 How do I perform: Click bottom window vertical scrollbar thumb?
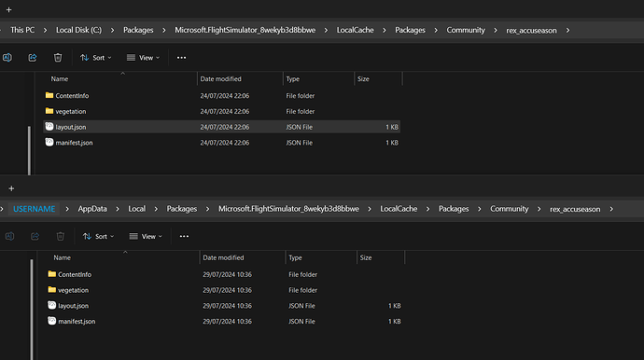pos(32,310)
